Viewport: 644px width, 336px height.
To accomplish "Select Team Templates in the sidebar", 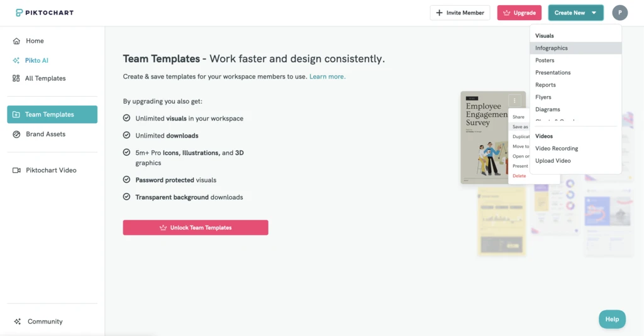I will click(x=52, y=114).
